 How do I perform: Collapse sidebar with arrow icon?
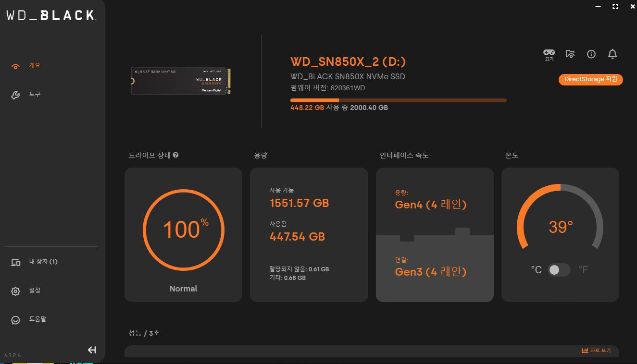[x=92, y=350]
